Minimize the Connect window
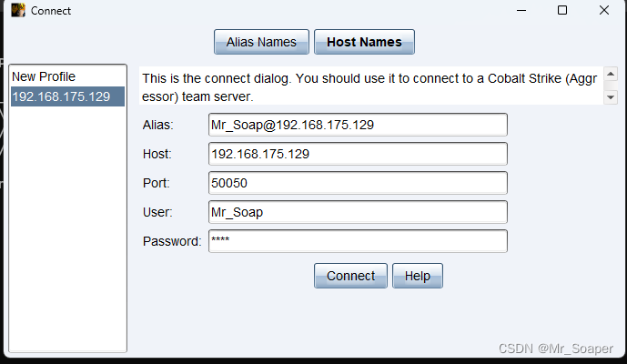The height and width of the screenshot is (364, 627). (x=520, y=11)
